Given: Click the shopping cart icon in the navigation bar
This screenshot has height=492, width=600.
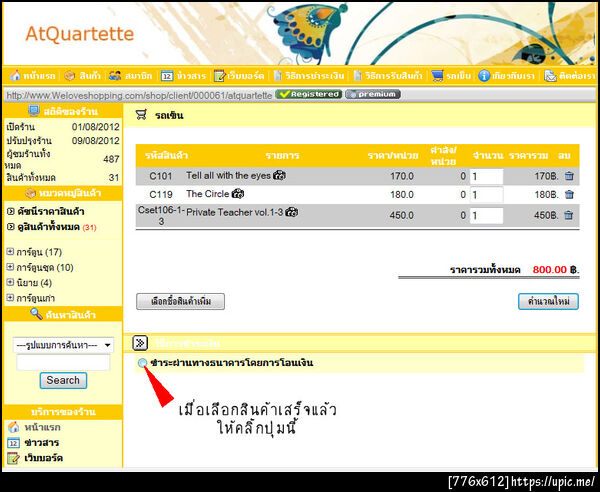Looking at the screenshot, I should [437, 76].
